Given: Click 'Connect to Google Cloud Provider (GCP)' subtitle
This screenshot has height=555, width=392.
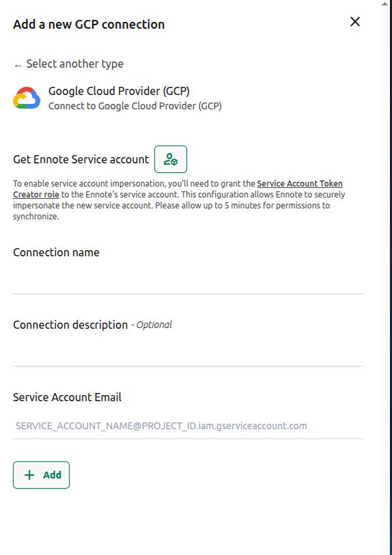Looking at the screenshot, I should (x=135, y=106).
